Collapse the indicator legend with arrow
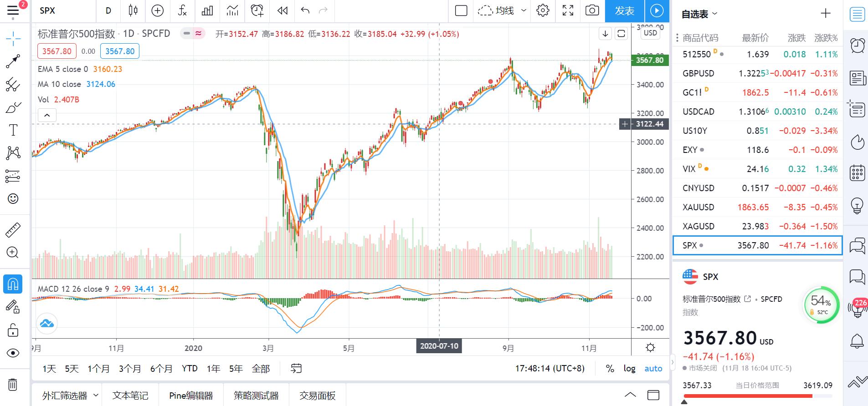 pyautogui.click(x=47, y=116)
